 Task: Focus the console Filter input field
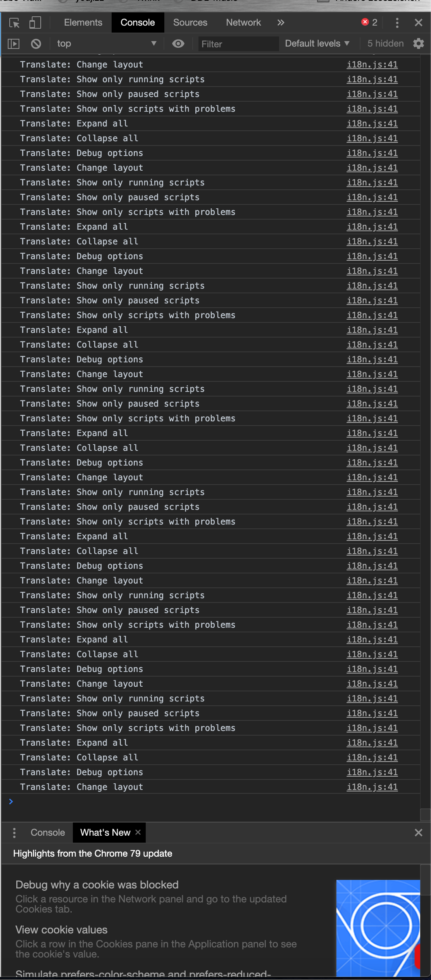tap(238, 44)
